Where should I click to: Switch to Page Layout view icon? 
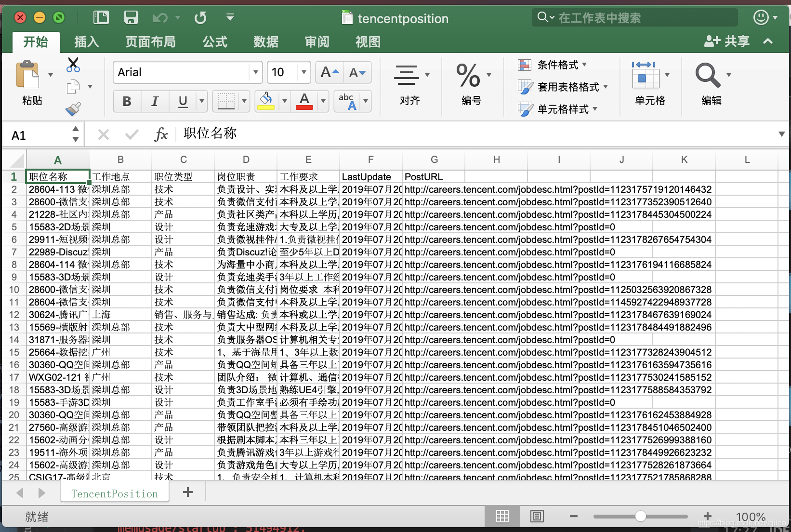click(x=537, y=516)
